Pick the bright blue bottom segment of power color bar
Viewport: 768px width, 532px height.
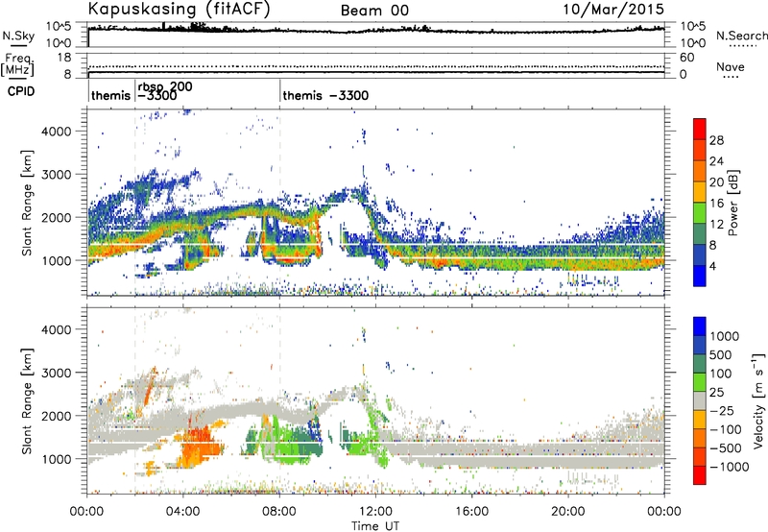click(x=700, y=276)
